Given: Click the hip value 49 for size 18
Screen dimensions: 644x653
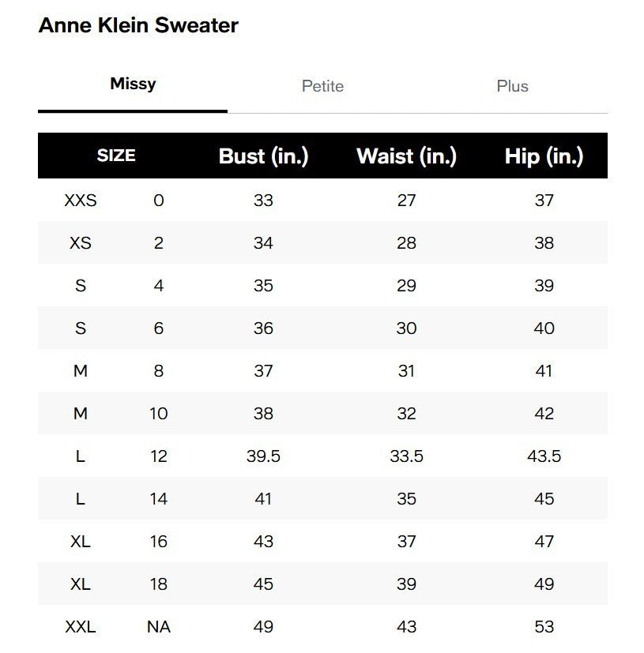Looking at the screenshot, I should [x=542, y=584].
